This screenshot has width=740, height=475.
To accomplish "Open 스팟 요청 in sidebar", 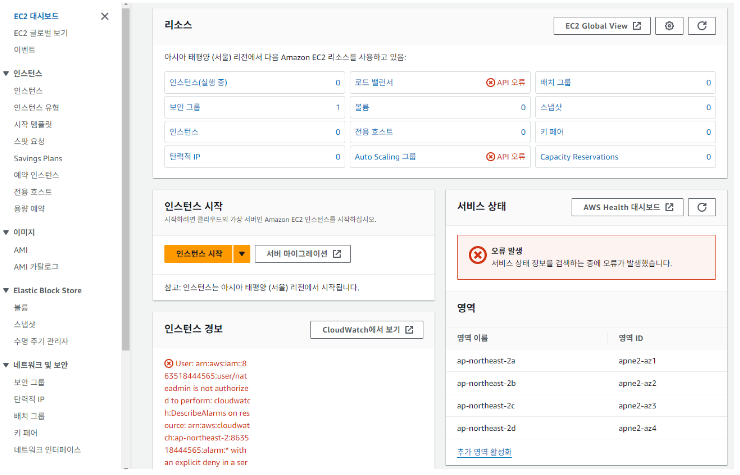I will tap(29, 141).
